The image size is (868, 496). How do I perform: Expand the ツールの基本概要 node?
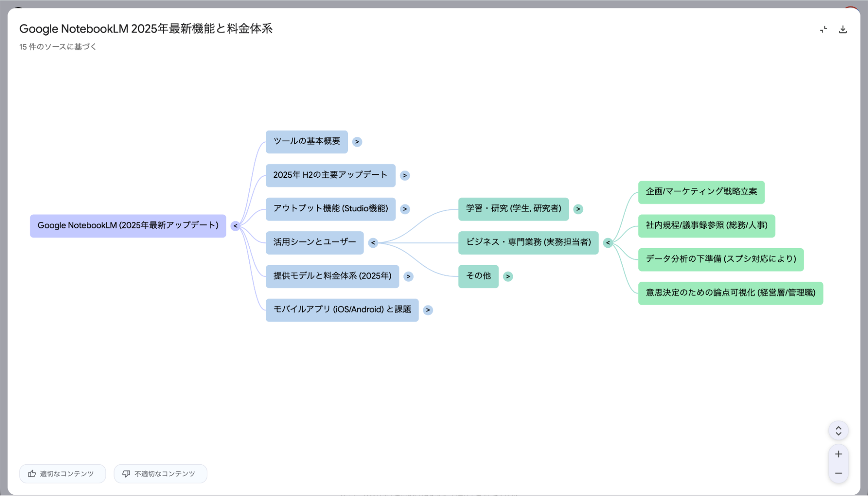(x=357, y=141)
